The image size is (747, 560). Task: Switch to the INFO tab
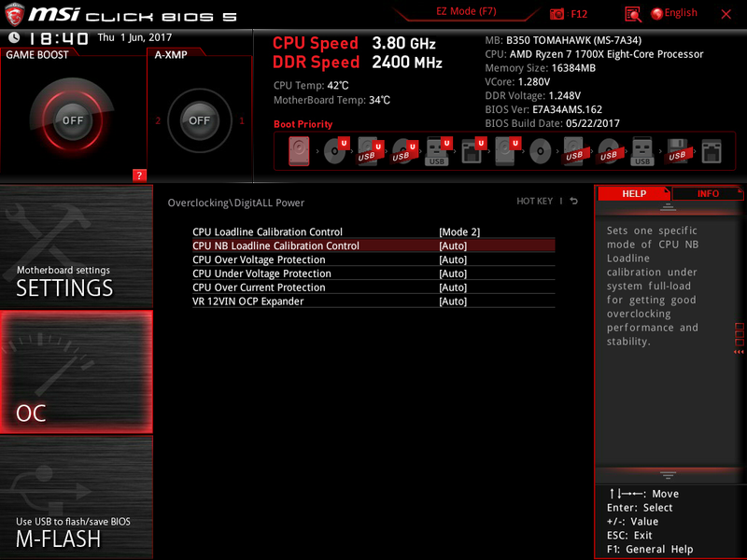pos(708,193)
